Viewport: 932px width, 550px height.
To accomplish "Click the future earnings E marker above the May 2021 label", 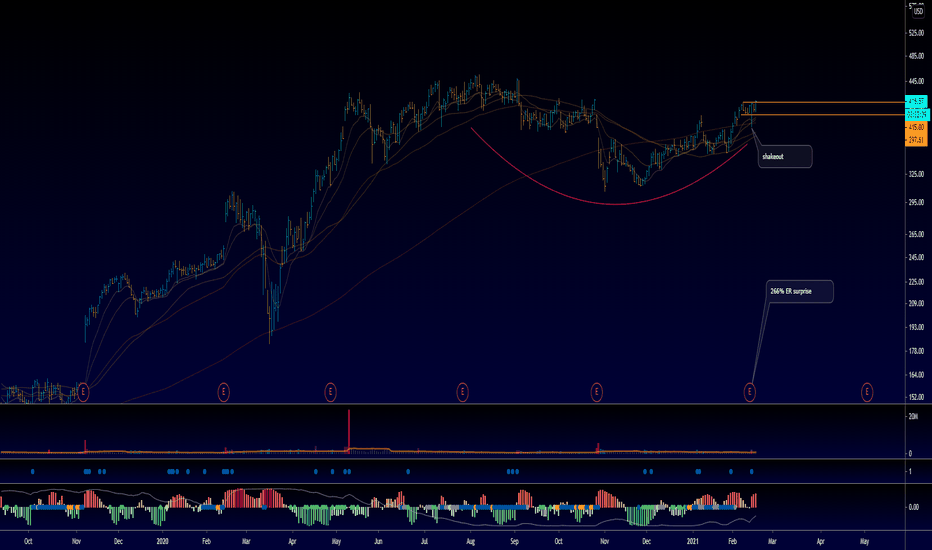I will [x=867, y=392].
